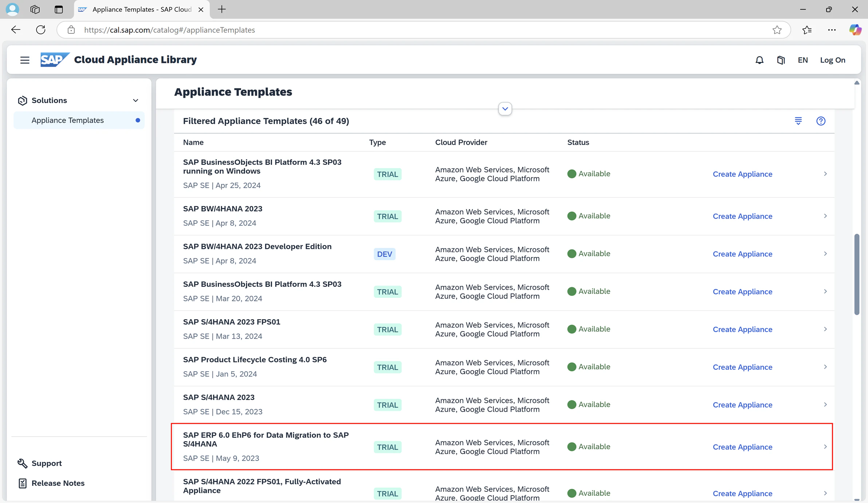868x503 pixels.
Task: Open details arrow for Product Lifecycle Costing row
Action: pyautogui.click(x=825, y=367)
